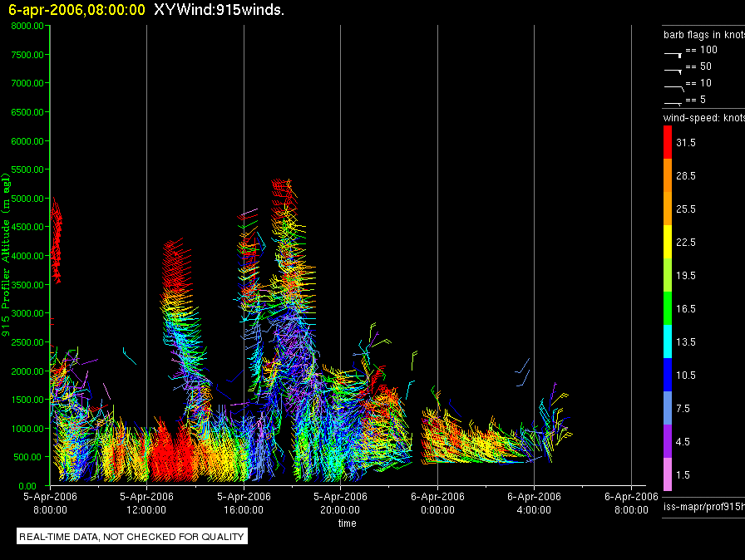The height and width of the screenshot is (560, 745).
Task: Pick the green 16.5 knots color swatch
Action: (x=667, y=308)
